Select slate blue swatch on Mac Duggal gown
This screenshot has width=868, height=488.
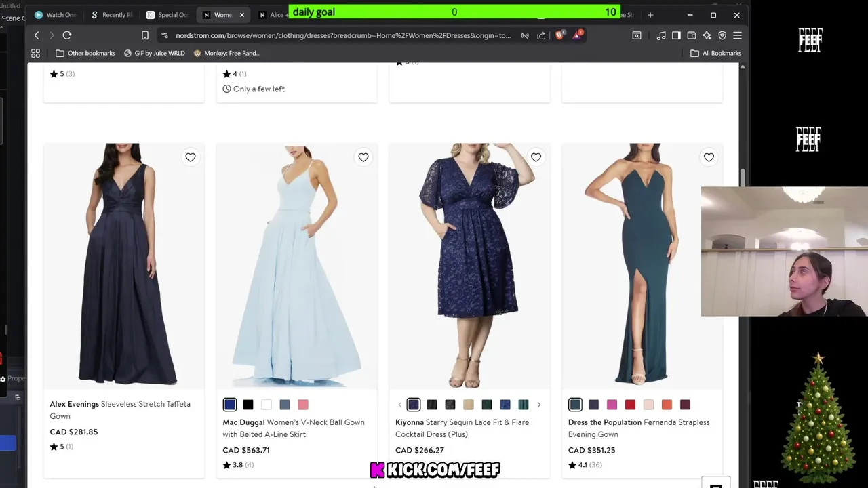[x=285, y=405]
